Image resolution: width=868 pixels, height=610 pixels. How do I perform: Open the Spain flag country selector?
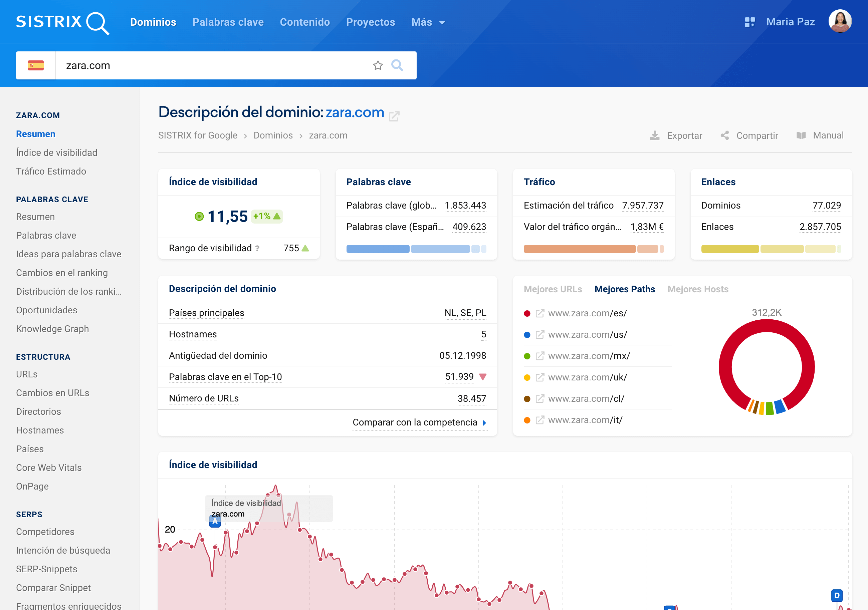click(x=35, y=65)
